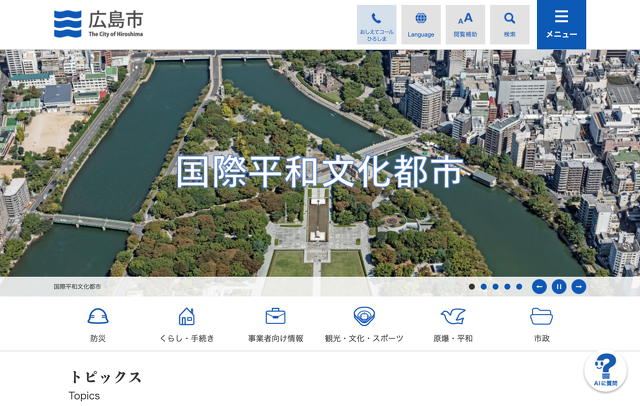The width and height of the screenshot is (640, 406).
Task: Jump to the fifth slide indicator dot
Action: click(519, 287)
